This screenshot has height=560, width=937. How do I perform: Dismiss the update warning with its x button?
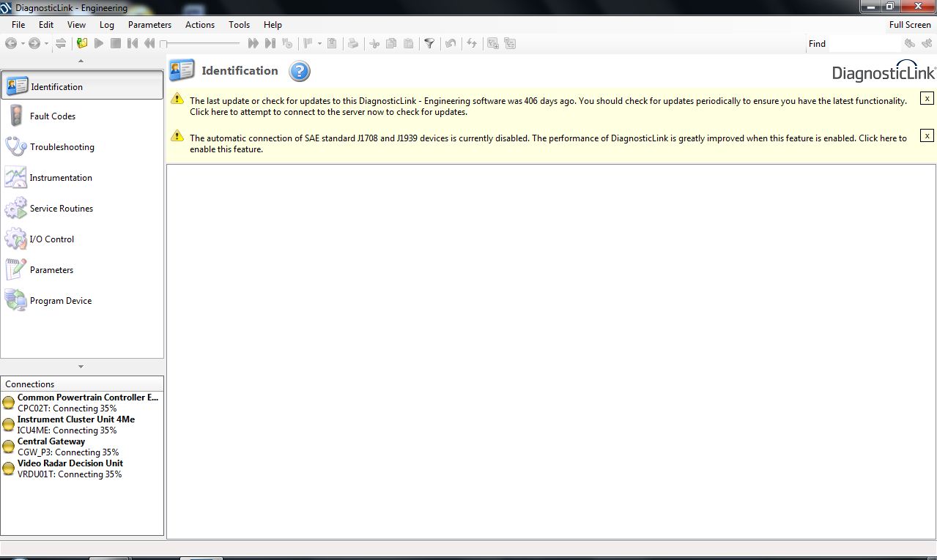[x=927, y=98]
